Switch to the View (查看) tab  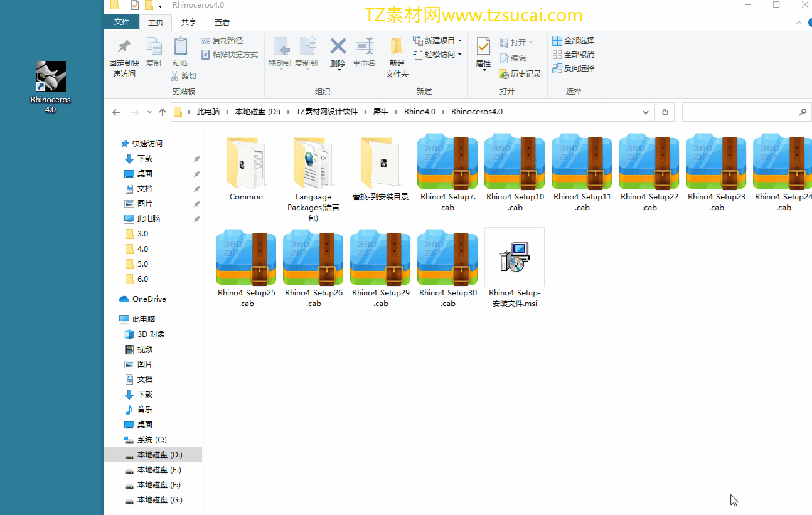[x=222, y=23]
